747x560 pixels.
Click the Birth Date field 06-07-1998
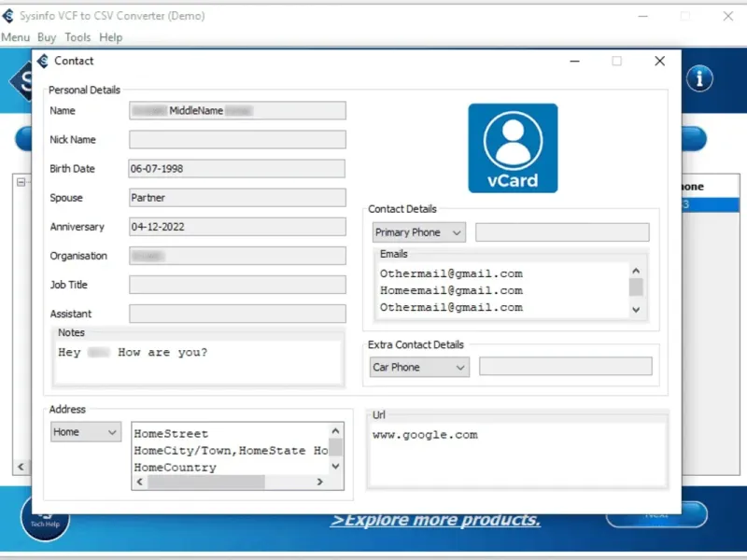tap(237, 169)
